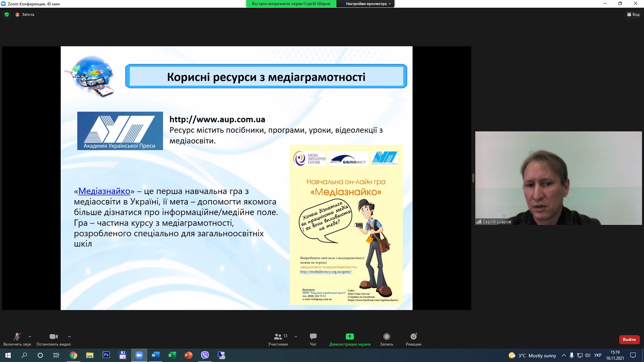
Task: Click the Вид view layout button
Action: 633,14
